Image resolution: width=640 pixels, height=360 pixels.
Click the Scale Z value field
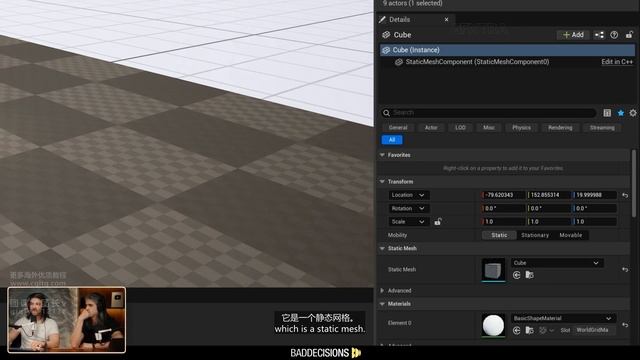point(595,222)
